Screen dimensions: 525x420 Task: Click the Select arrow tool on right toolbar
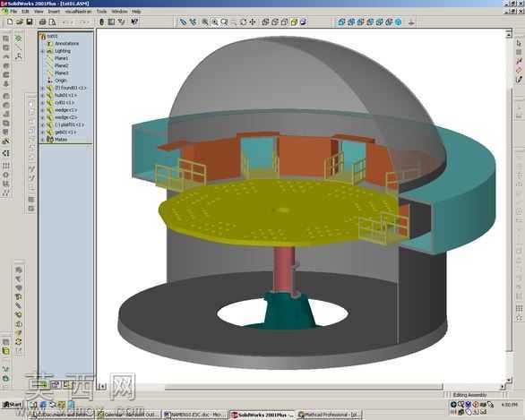519,43
